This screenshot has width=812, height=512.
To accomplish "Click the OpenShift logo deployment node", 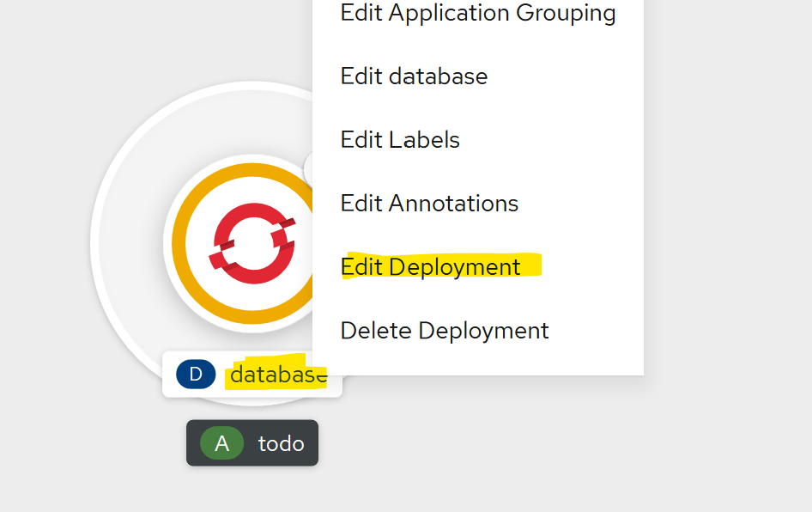I will 252,244.
